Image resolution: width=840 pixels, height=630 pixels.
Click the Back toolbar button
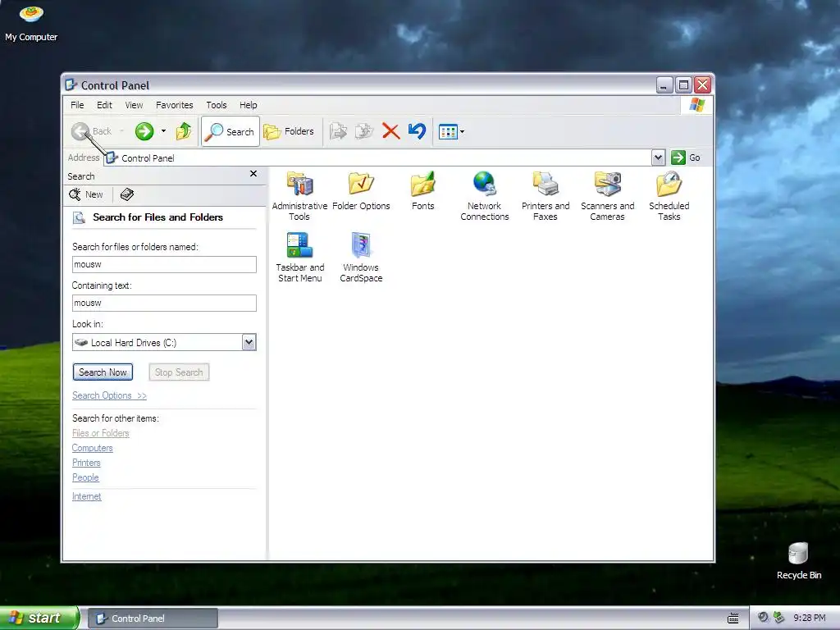point(92,131)
